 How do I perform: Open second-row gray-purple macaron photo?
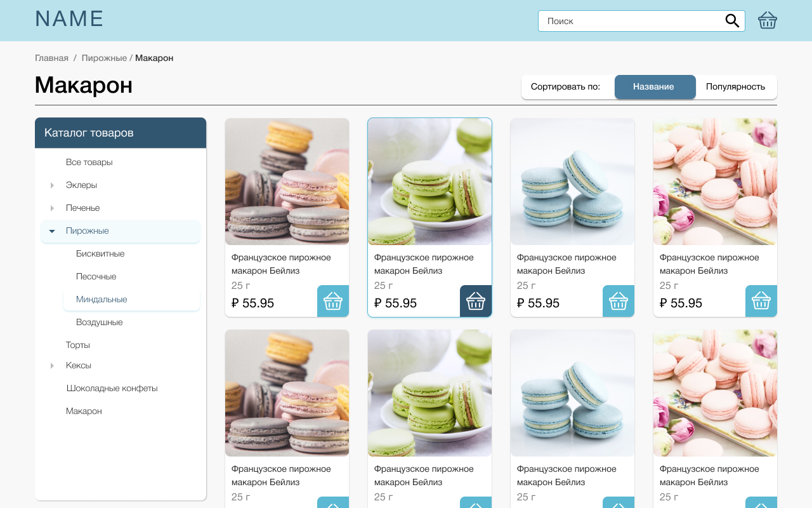(287, 393)
